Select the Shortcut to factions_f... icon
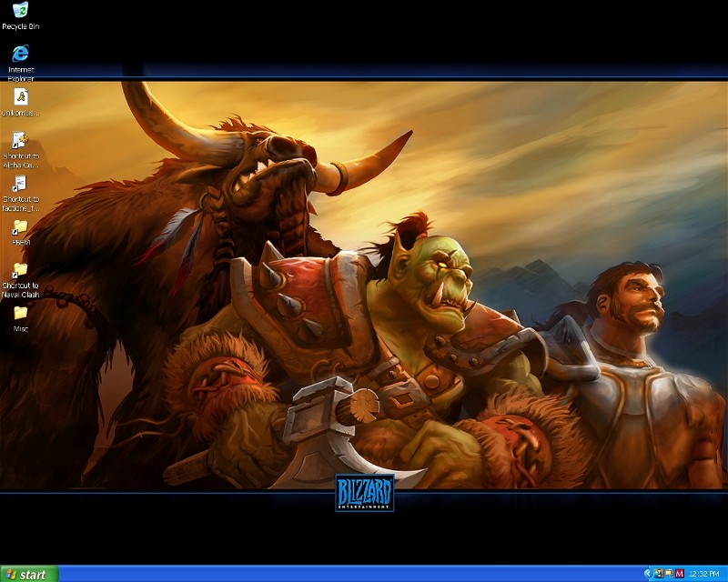The height and width of the screenshot is (582, 728). pos(20,183)
